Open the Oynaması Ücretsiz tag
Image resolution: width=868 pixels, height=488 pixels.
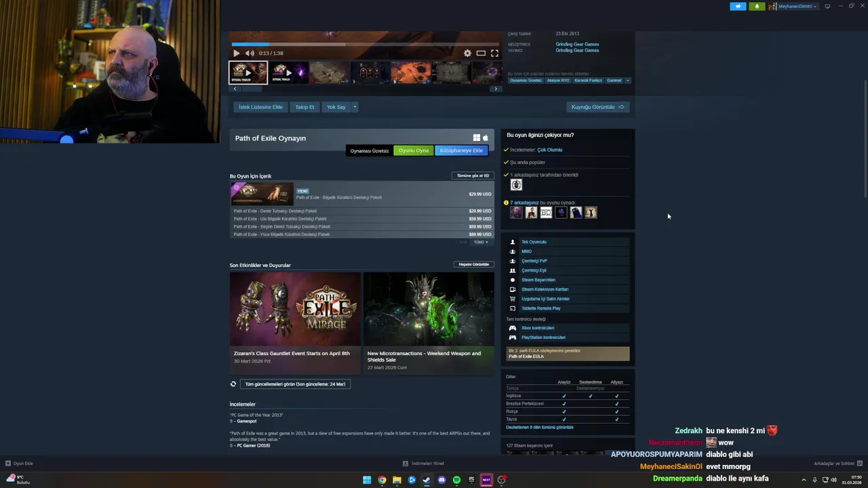coord(526,80)
